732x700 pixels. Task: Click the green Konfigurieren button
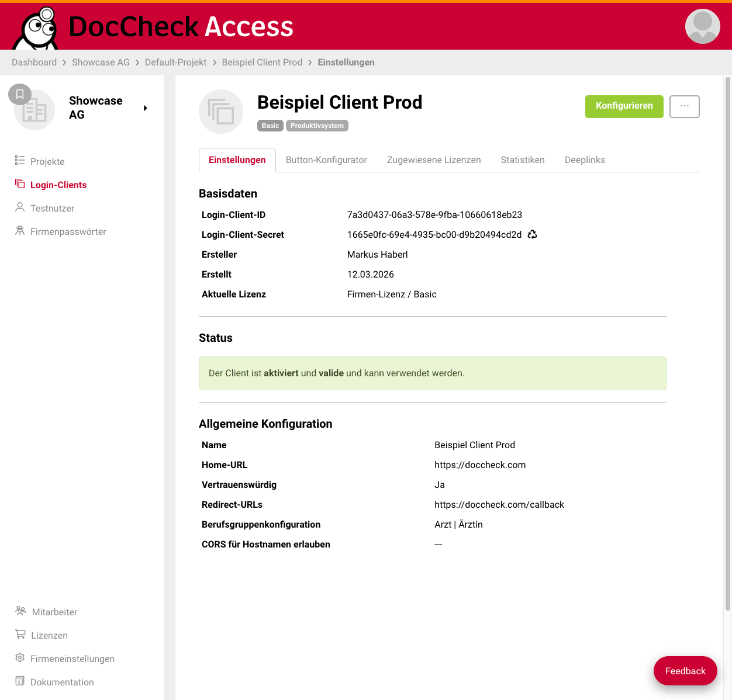point(624,106)
